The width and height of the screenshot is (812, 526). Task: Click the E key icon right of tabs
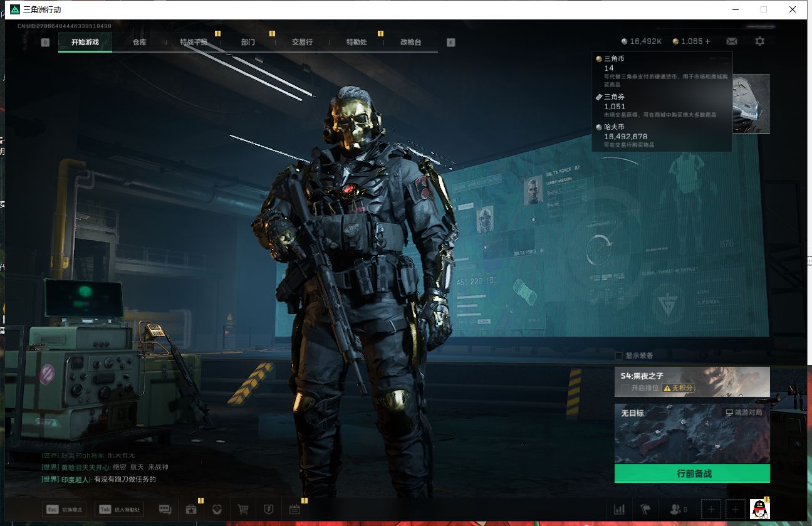(x=450, y=43)
